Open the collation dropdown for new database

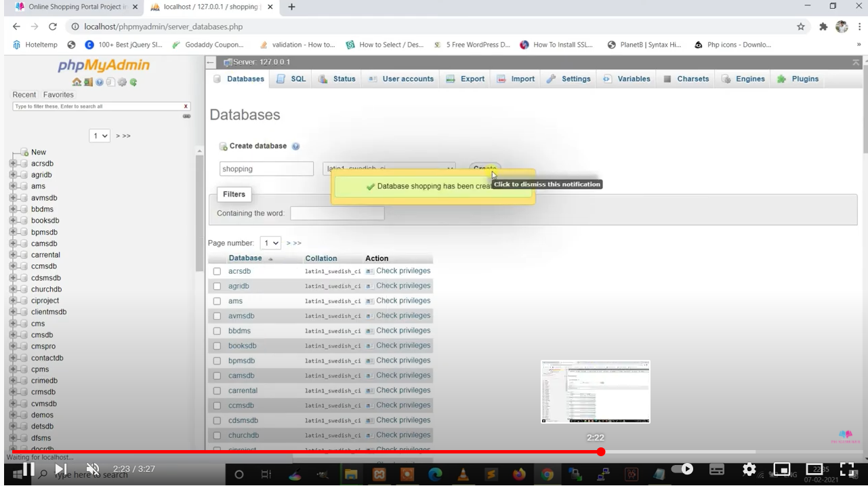point(389,169)
